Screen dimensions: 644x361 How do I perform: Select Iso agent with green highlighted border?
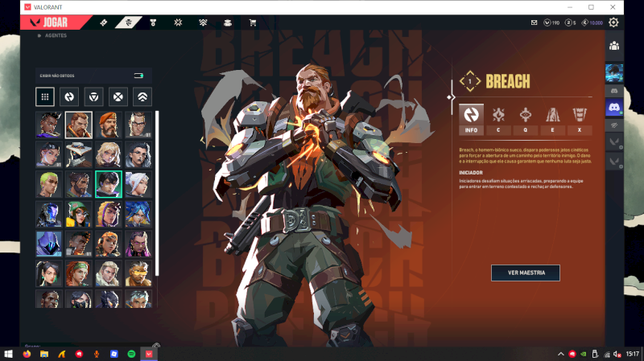[109, 185]
